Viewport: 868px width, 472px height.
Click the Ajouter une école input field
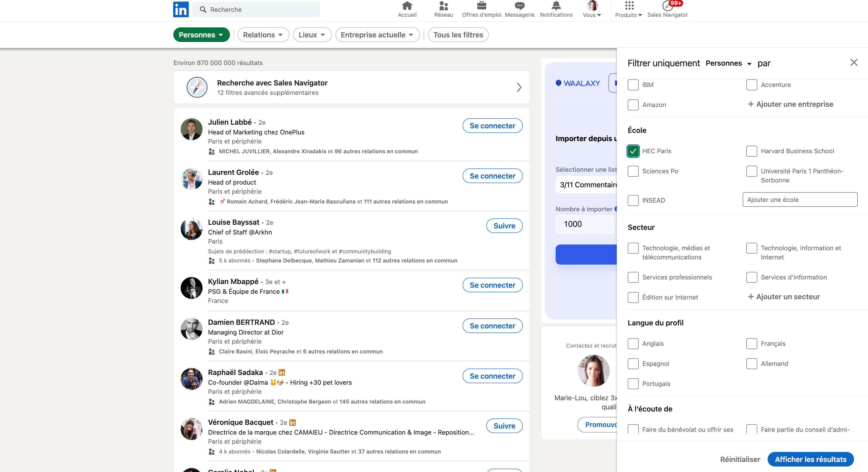click(800, 200)
